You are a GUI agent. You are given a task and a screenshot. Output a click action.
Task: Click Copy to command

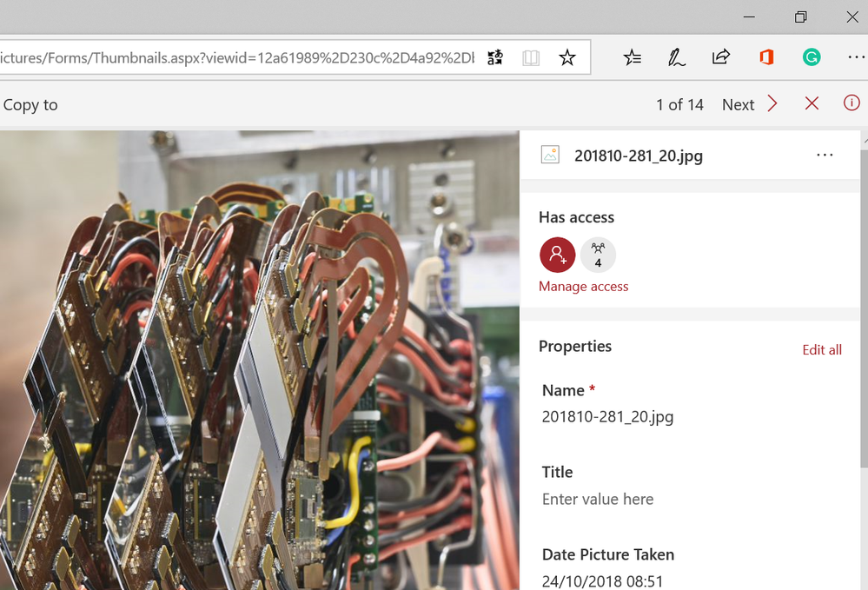tap(30, 104)
